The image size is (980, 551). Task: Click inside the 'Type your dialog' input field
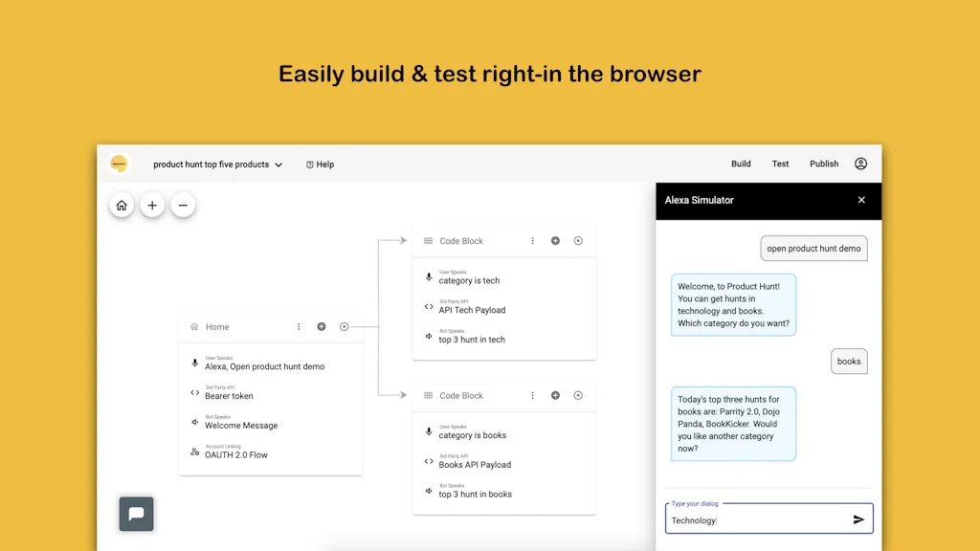(x=746, y=519)
